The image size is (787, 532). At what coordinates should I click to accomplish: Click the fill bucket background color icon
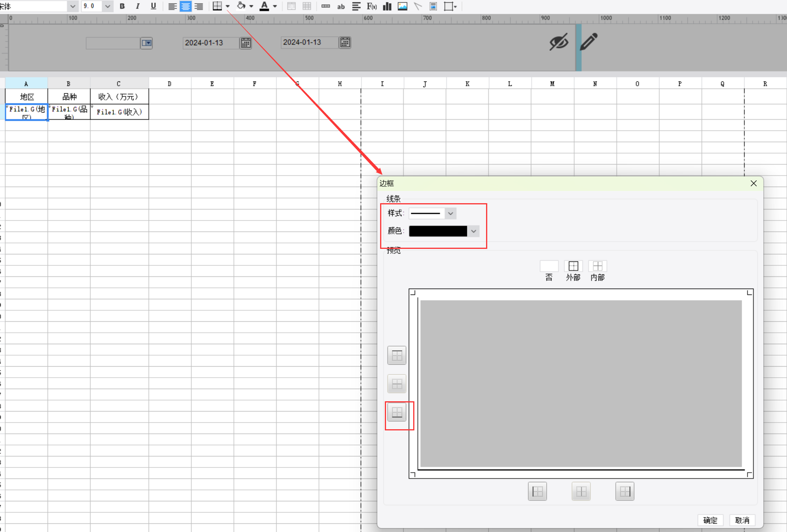241,6
